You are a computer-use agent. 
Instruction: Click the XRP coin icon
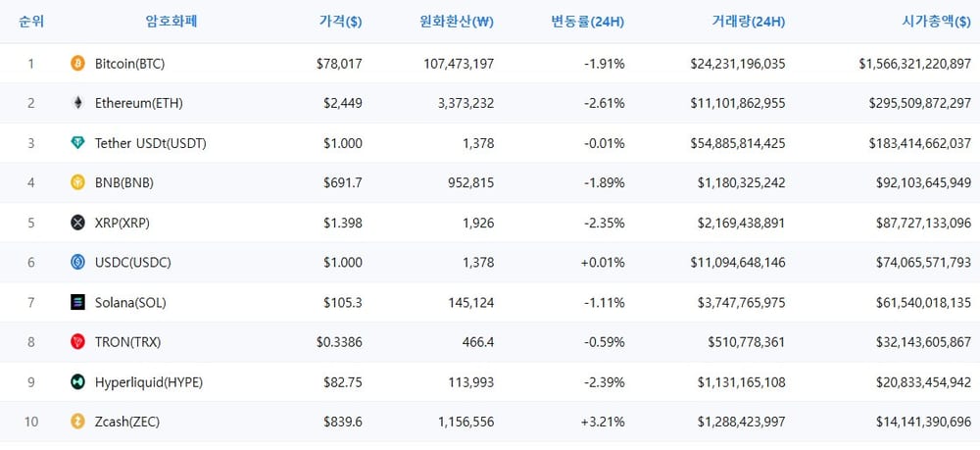pyautogui.click(x=77, y=223)
